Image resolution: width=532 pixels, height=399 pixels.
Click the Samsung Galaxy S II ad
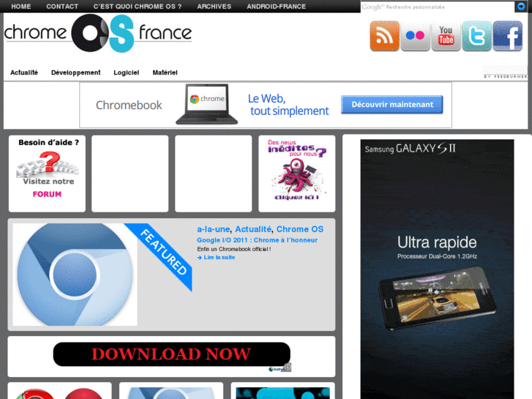(437, 269)
